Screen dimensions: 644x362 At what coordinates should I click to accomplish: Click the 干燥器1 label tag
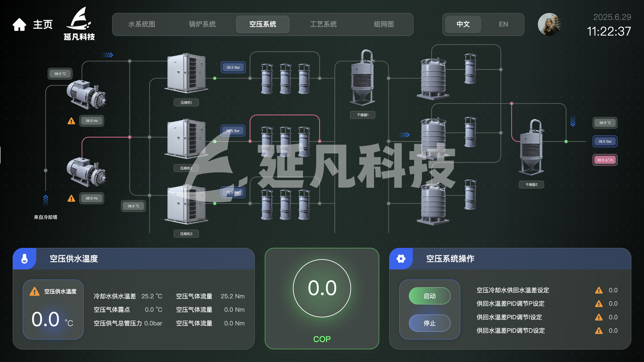(363, 115)
